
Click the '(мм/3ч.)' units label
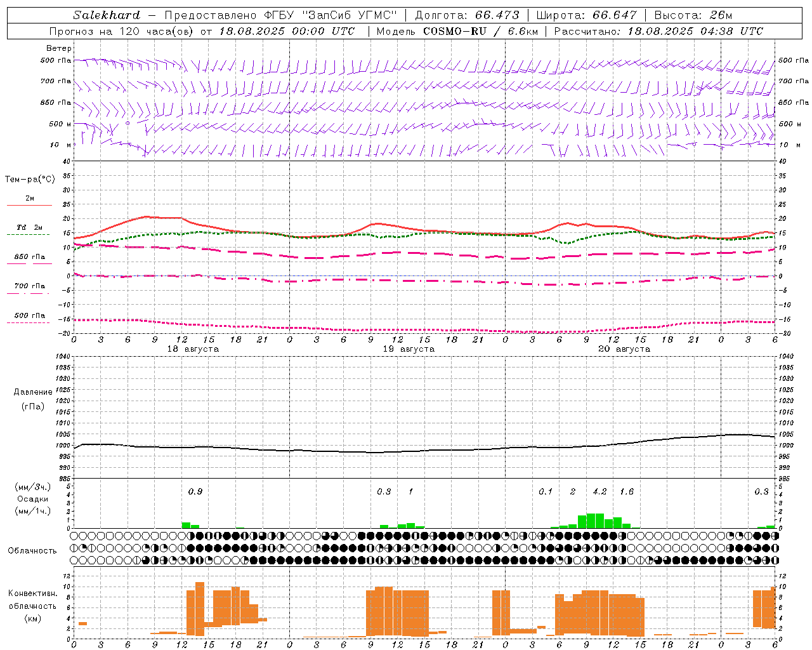pos(33,487)
